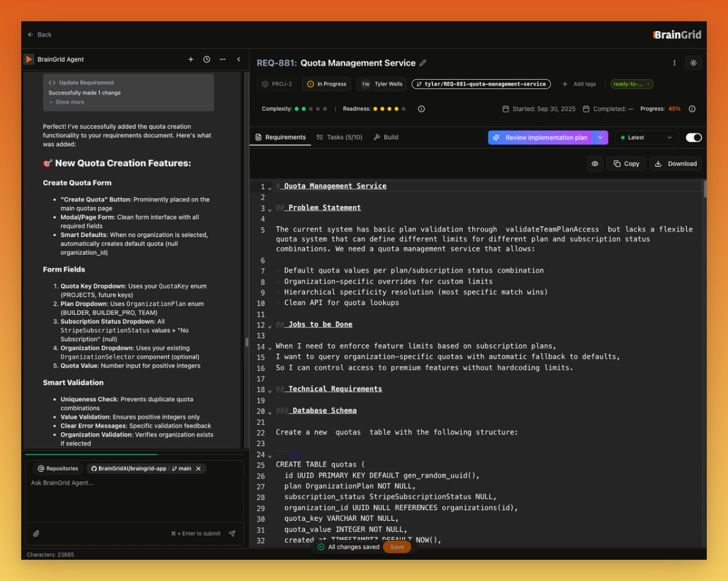Open the readiness info icon

click(422, 109)
